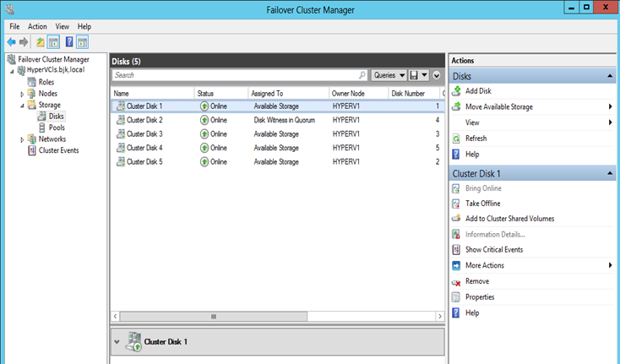Click the Move Available Storage icon

(x=456, y=106)
